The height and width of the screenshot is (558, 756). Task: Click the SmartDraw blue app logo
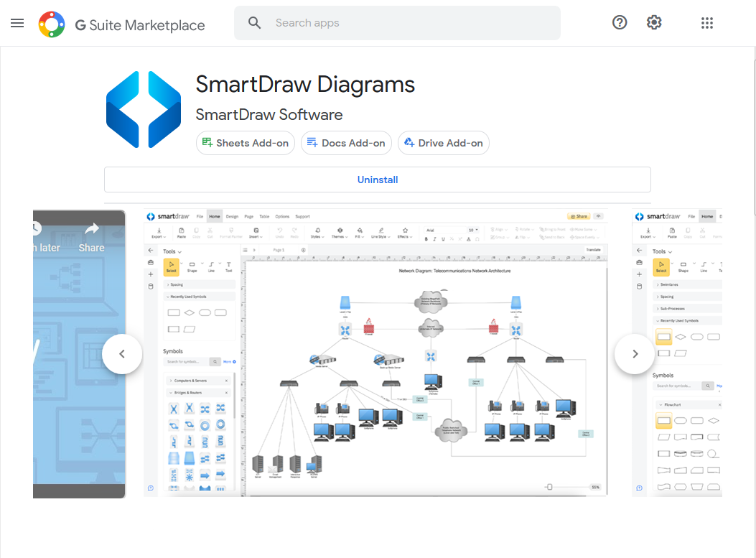[x=144, y=109]
